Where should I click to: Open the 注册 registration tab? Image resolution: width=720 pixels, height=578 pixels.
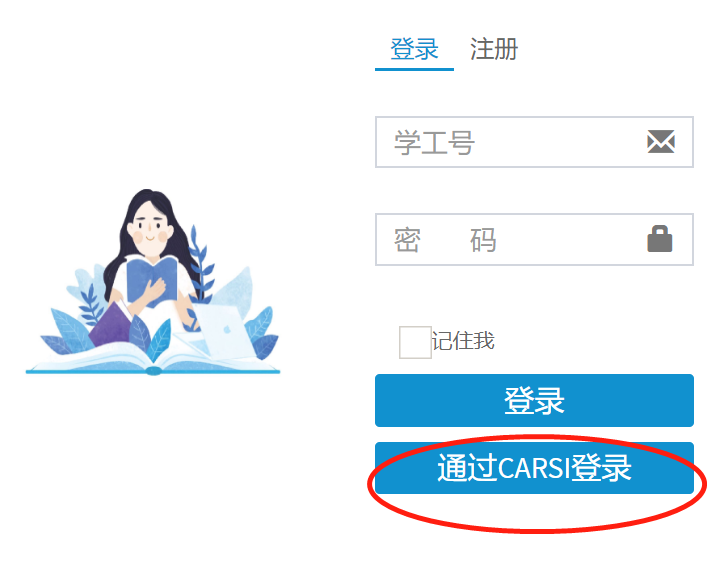[494, 49]
